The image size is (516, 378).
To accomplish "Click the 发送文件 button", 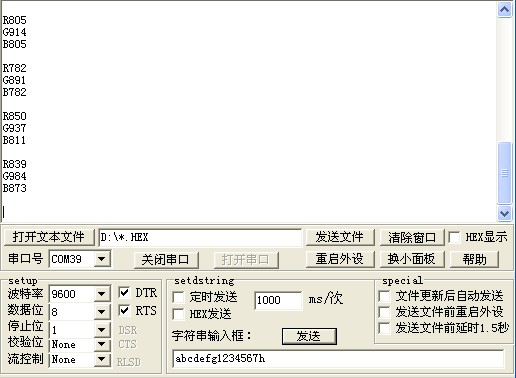I will (x=340, y=237).
